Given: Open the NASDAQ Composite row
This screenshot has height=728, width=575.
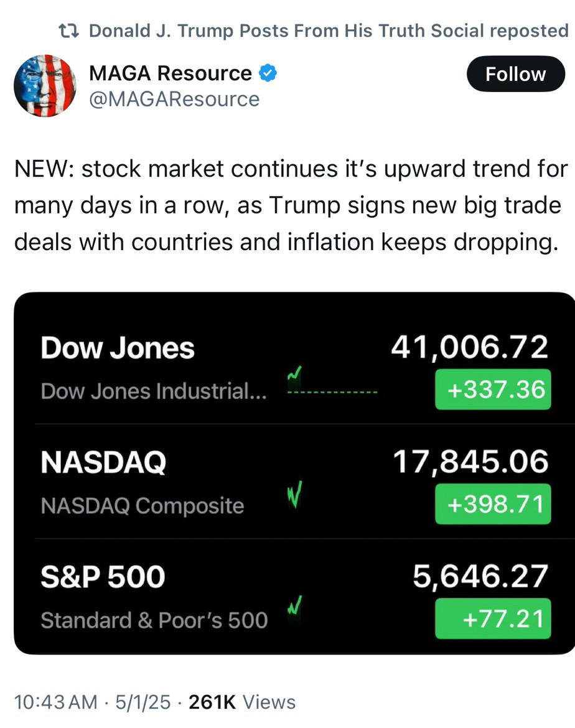Looking at the screenshot, I should coord(294,481).
